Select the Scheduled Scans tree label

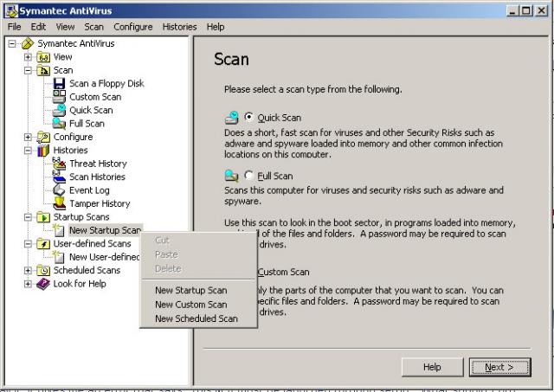pyautogui.click(x=87, y=271)
